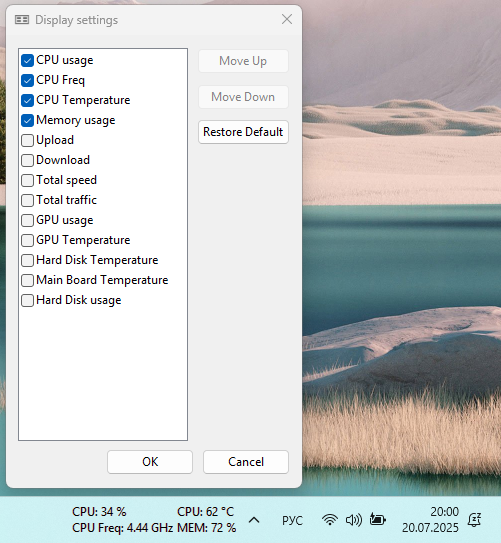Image resolution: width=501 pixels, height=543 pixels.
Task: Enable Main Board Temperature display
Action: coord(27,280)
